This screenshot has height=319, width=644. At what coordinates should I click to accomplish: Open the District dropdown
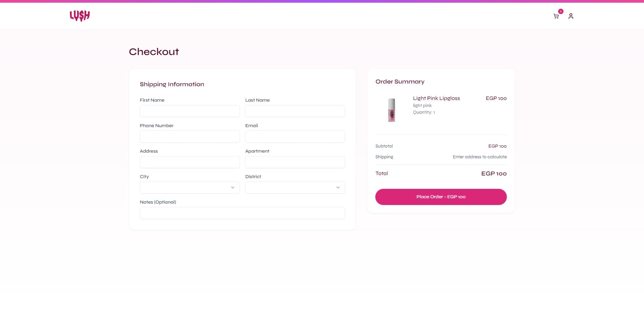[x=295, y=188]
